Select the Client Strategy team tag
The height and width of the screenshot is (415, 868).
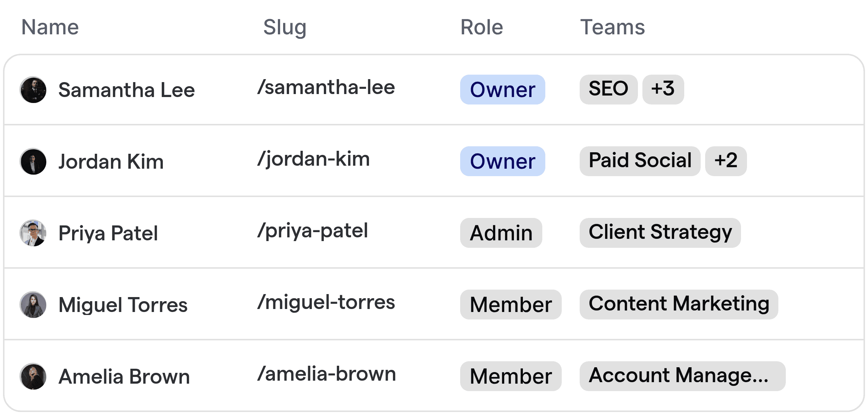pos(660,232)
